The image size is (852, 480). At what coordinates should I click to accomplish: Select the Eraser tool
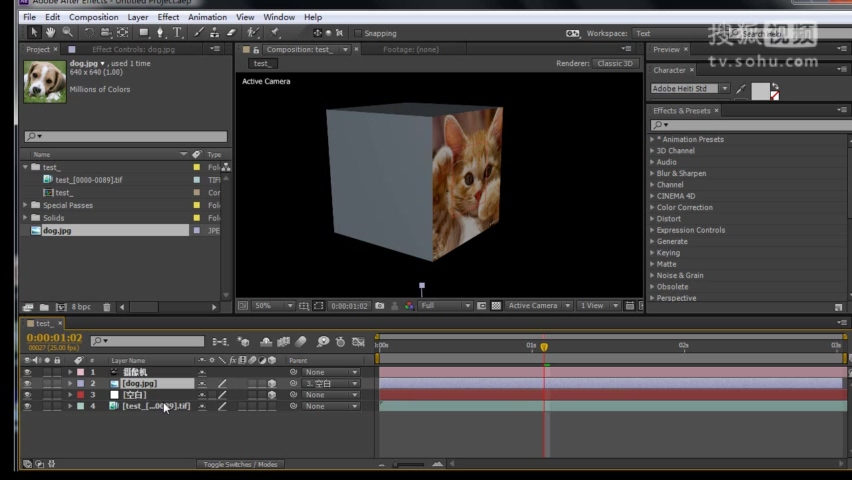(231, 33)
